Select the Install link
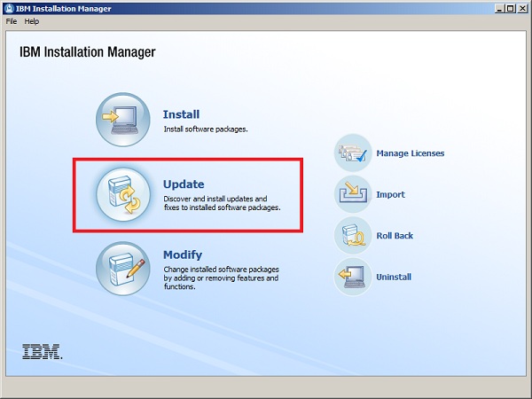Screen dimensions: 532x399 [181, 114]
